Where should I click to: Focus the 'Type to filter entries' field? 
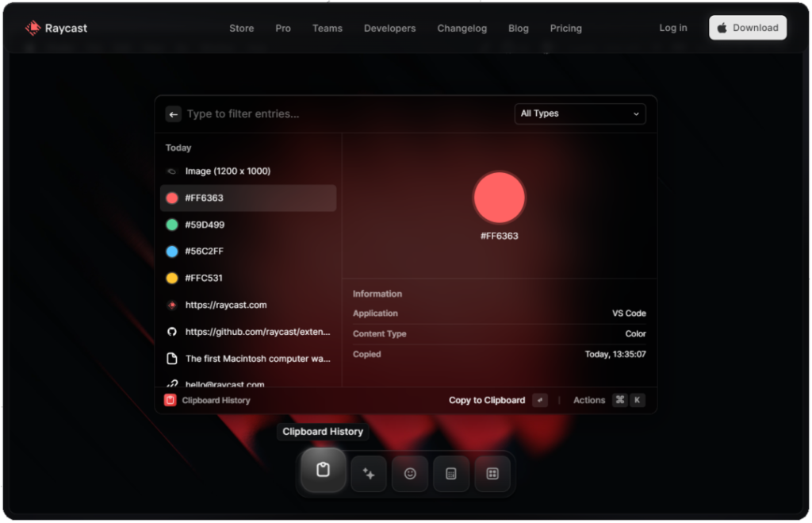pos(347,114)
